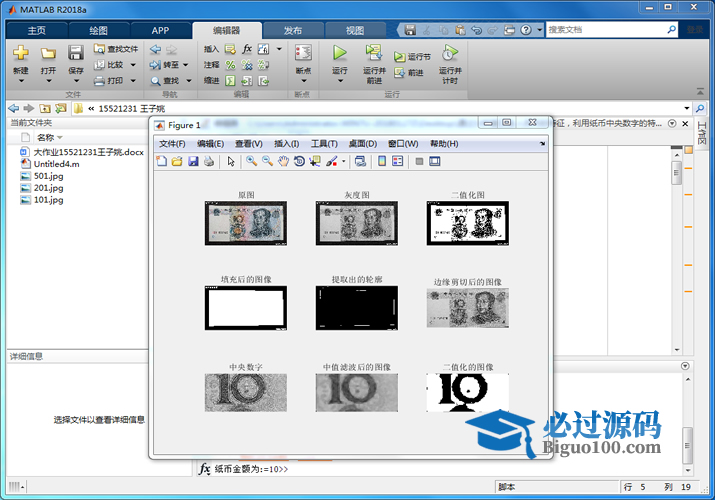
Task: Switch to the 绘图 ribbon tab
Action: tap(99, 30)
